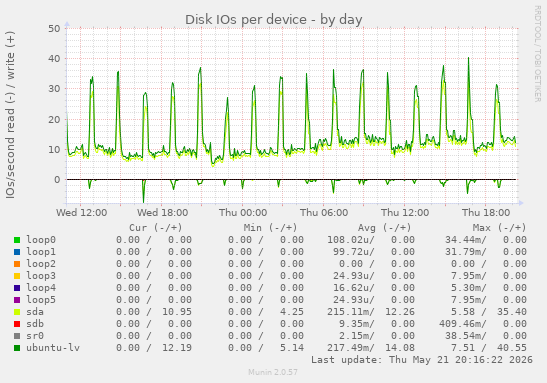
Task: Click the Avg (-/+) column header
Action: [384, 228]
